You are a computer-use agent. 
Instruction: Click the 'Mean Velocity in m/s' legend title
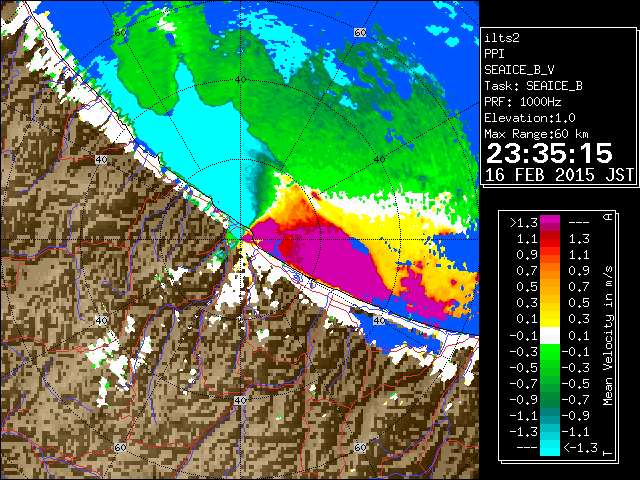[608, 336]
